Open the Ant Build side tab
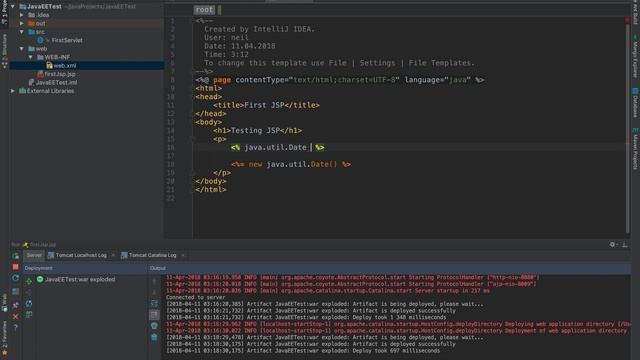 (x=636, y=12)
